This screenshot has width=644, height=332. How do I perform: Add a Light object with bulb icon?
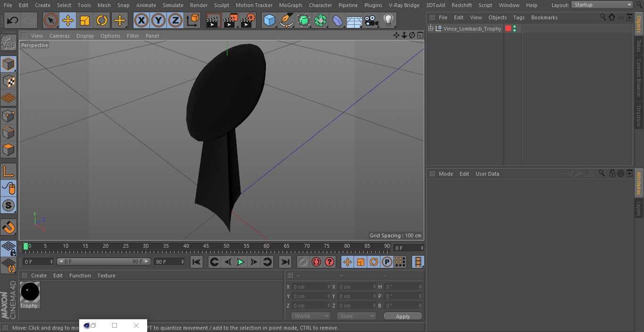tap(388, 20)
